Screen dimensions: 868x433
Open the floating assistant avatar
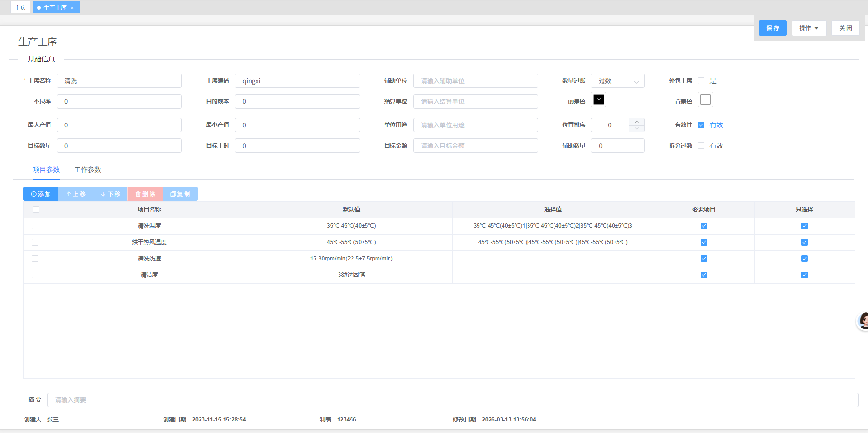[863, 321]
